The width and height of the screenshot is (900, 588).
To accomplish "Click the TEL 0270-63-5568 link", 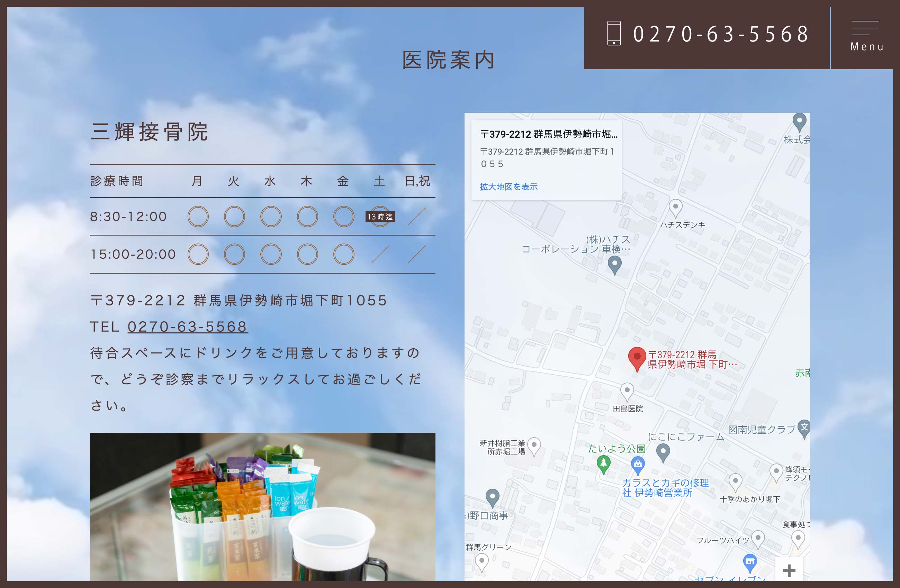I will (188, 327).
